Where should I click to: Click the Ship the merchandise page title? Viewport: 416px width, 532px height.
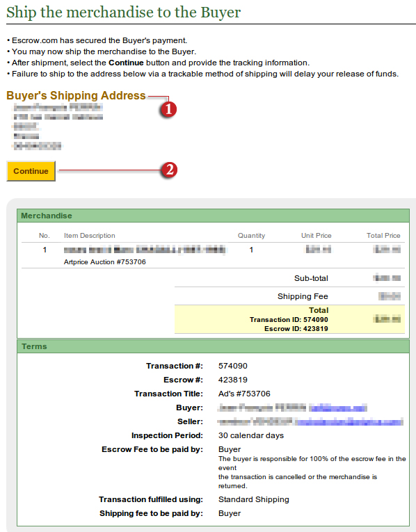pos(124,13)
